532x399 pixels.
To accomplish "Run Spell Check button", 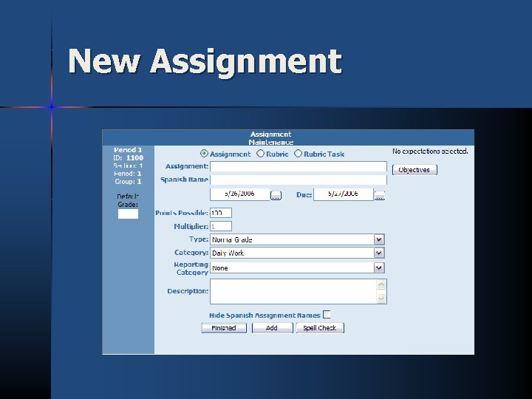I will point(320,328).
